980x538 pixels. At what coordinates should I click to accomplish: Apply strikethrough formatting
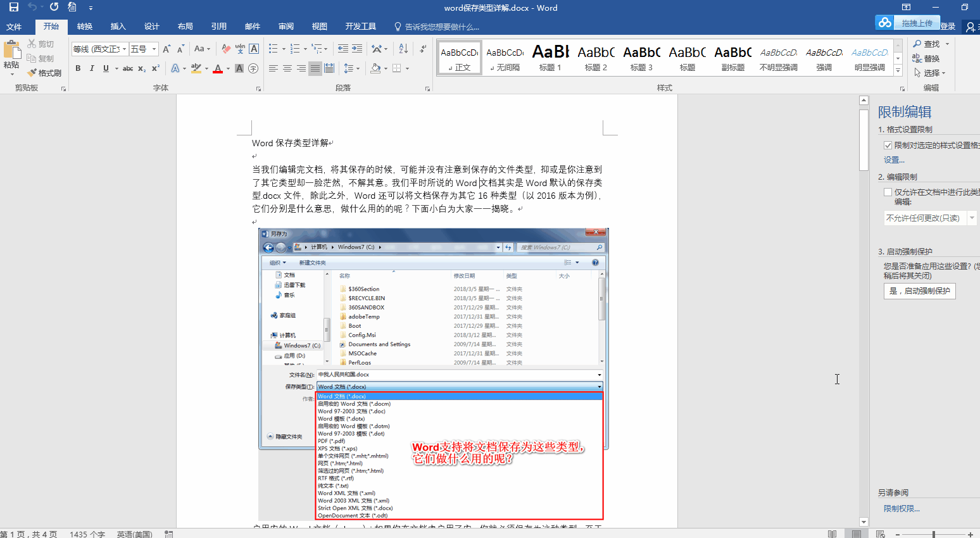(128, 68)
